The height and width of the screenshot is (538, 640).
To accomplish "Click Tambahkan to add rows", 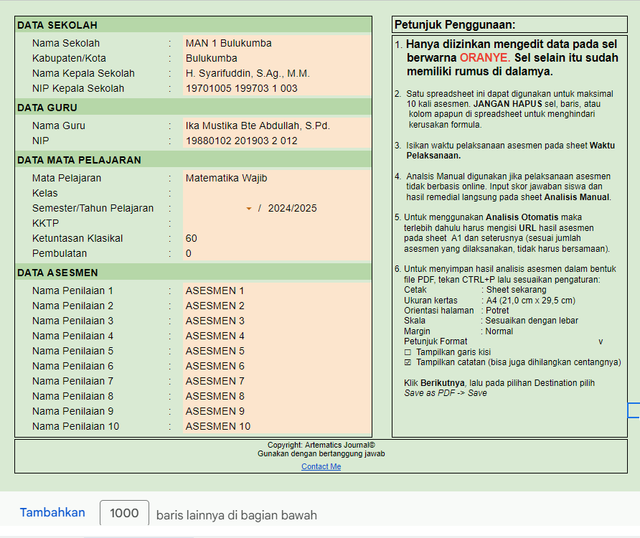I will (x=53, y=513).
